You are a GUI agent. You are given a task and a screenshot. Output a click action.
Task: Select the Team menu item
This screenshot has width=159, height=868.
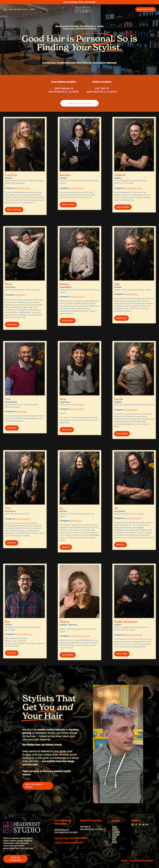[x=5, y=10]
